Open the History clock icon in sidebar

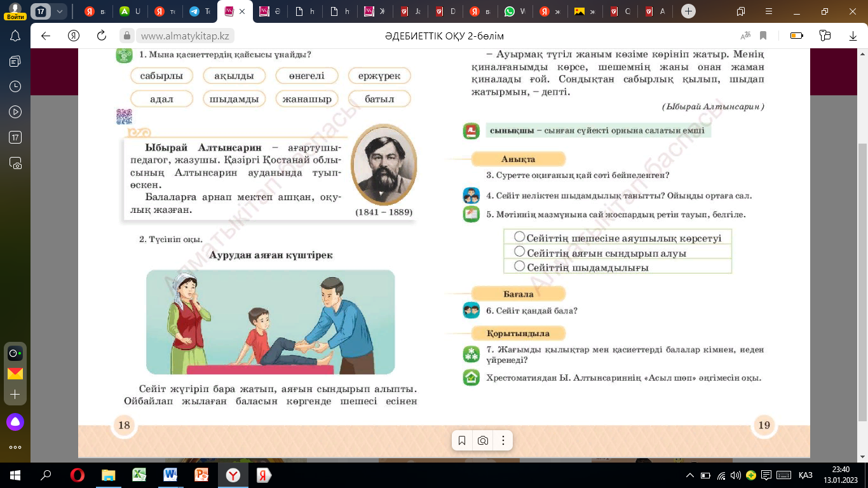(15, 86)
